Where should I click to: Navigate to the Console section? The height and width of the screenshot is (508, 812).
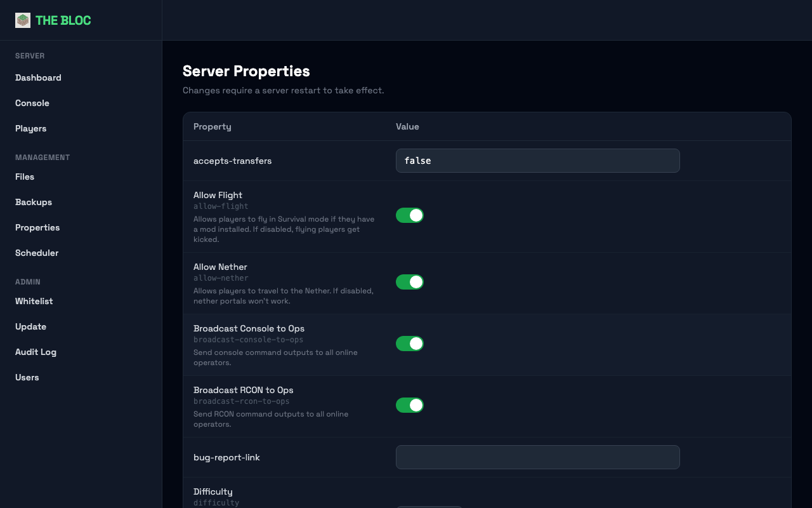tap(32, 103)
